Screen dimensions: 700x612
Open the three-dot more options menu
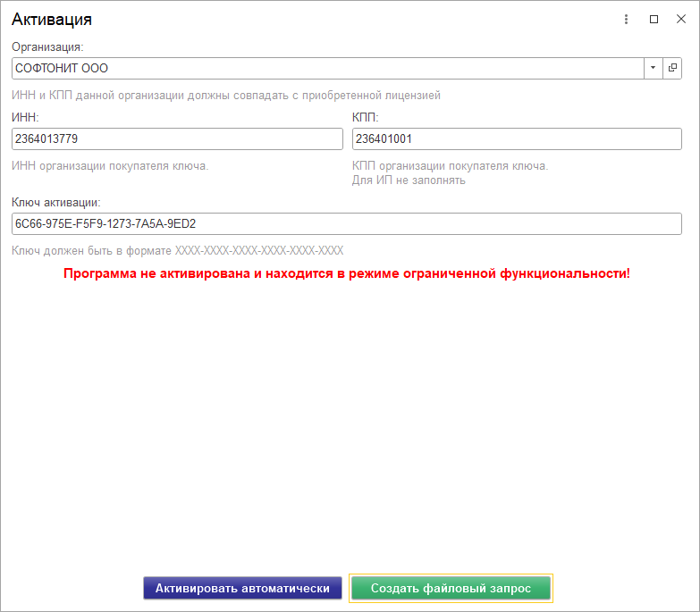click(x=626, y=19)
